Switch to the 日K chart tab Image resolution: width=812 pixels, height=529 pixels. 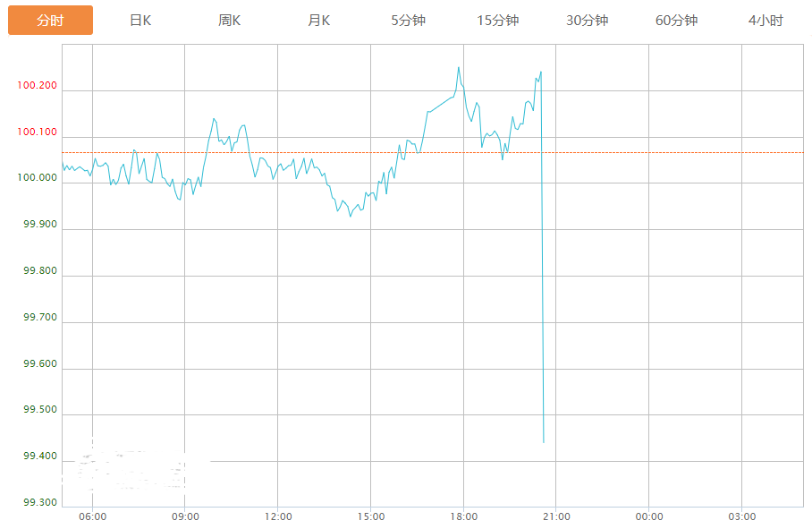(x=140, y=21)
